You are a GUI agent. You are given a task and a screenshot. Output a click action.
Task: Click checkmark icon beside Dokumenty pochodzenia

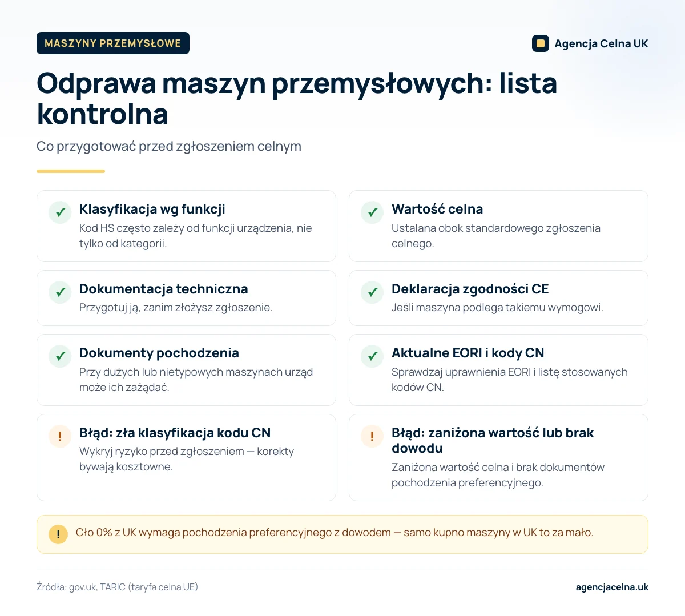click(x=60, y=356)
